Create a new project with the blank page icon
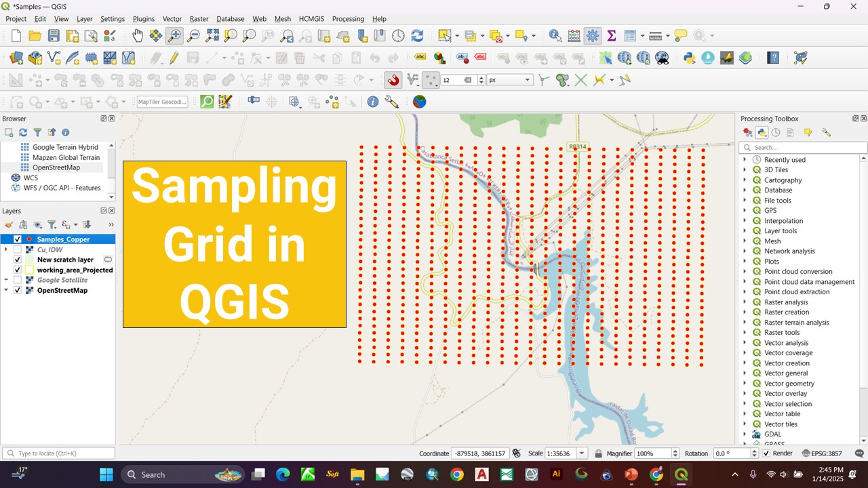The image size is (868, 488). (x=16, y=36)
